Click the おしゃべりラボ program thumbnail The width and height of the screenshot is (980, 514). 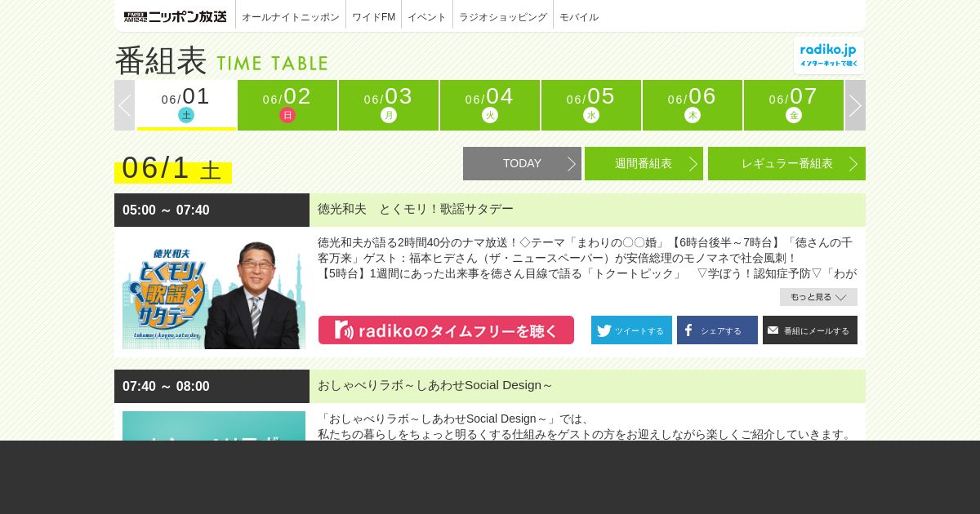coord(214,426)
